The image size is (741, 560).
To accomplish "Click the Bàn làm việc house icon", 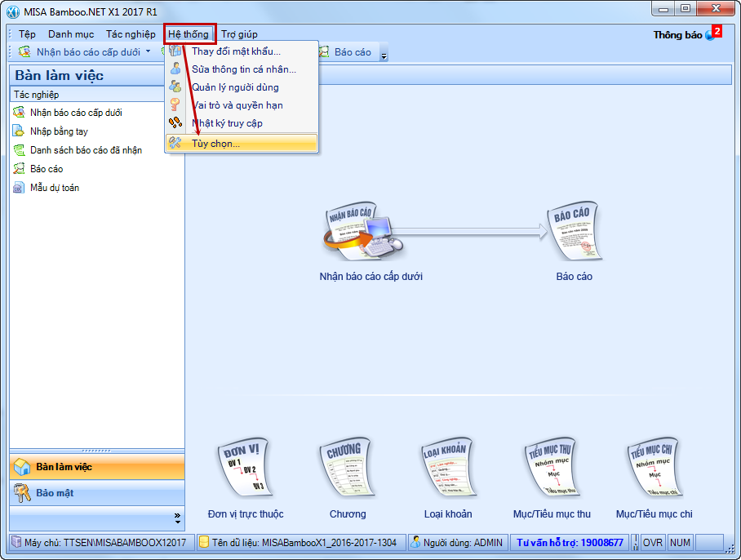I will click(22, 467).
